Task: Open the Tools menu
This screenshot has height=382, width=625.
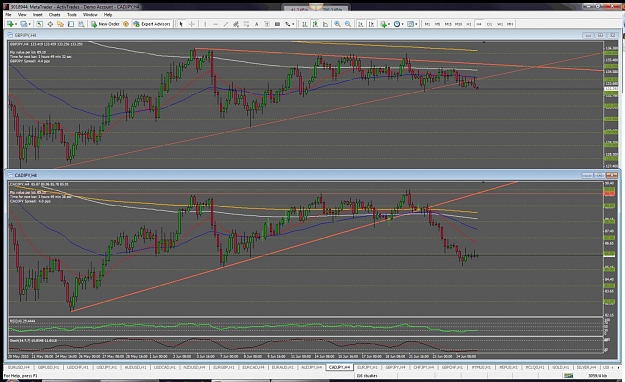Action: 72,14
